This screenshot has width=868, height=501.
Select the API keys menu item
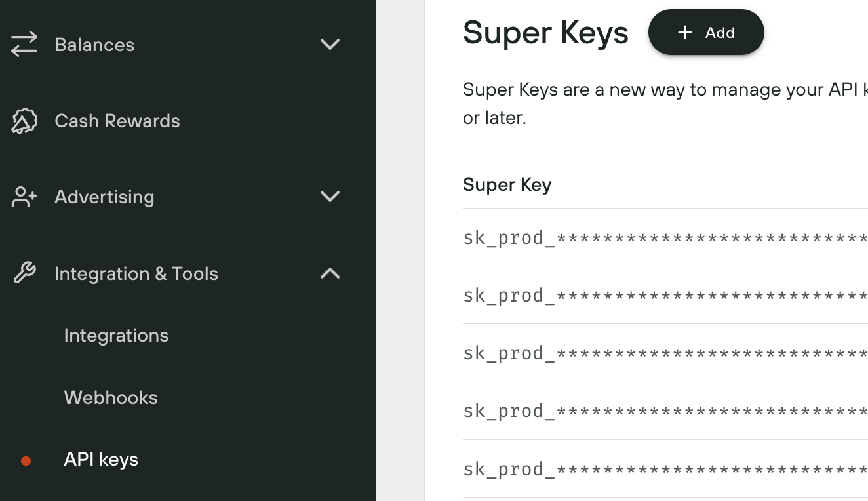click(101, 460)
